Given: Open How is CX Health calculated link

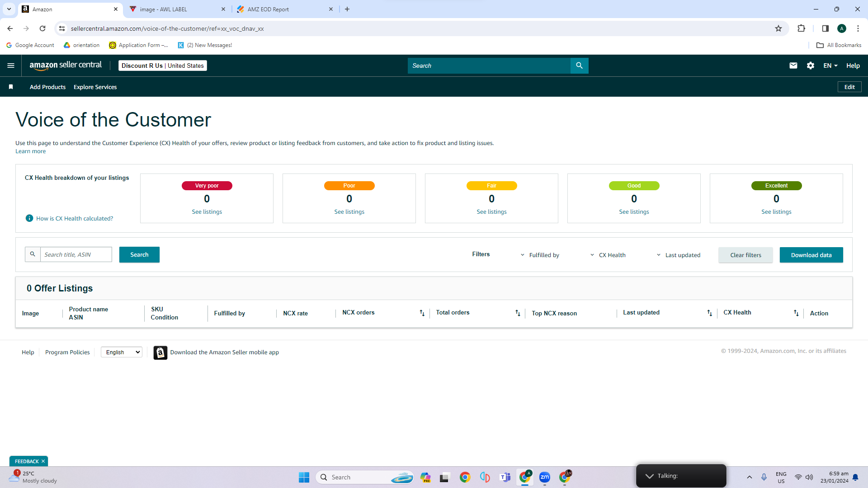Looking at the screenshot, I should [x=75, y=218].
